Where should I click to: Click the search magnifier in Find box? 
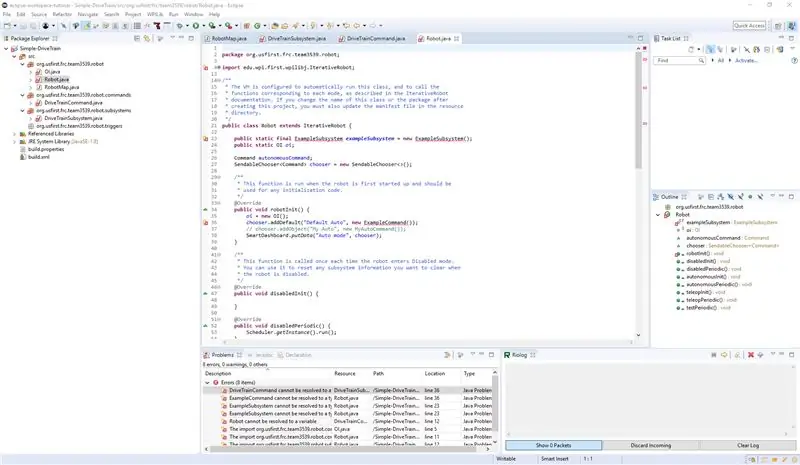point(701,60)
